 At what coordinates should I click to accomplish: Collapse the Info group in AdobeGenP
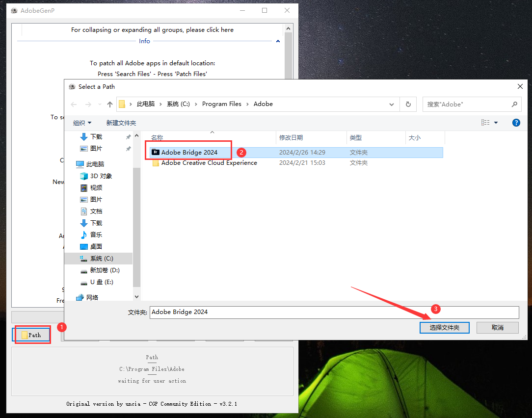click(x=278, y=41)
